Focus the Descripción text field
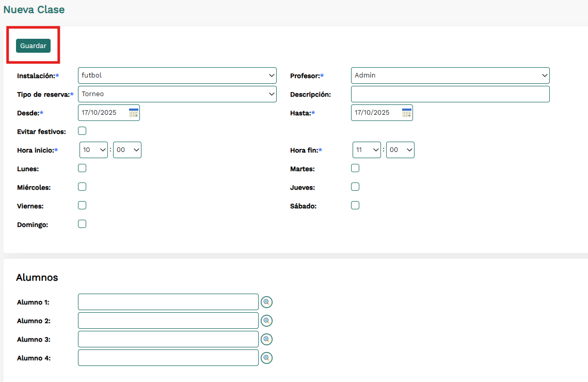 point(450,94)
